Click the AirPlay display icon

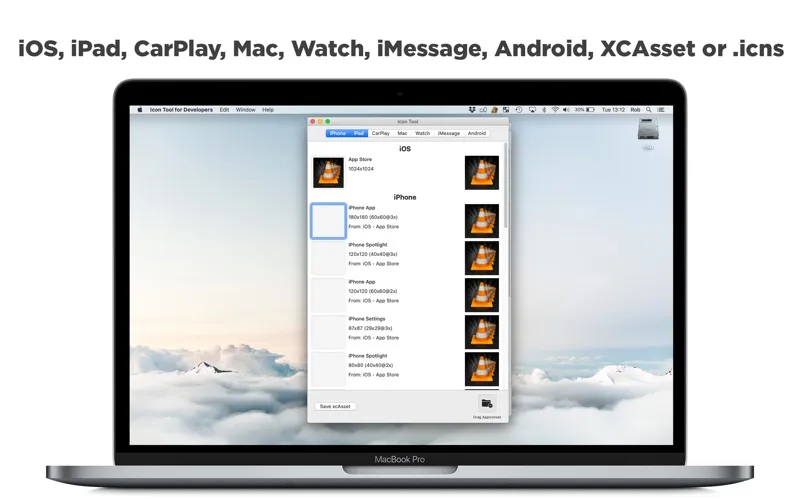coord(532,110)
